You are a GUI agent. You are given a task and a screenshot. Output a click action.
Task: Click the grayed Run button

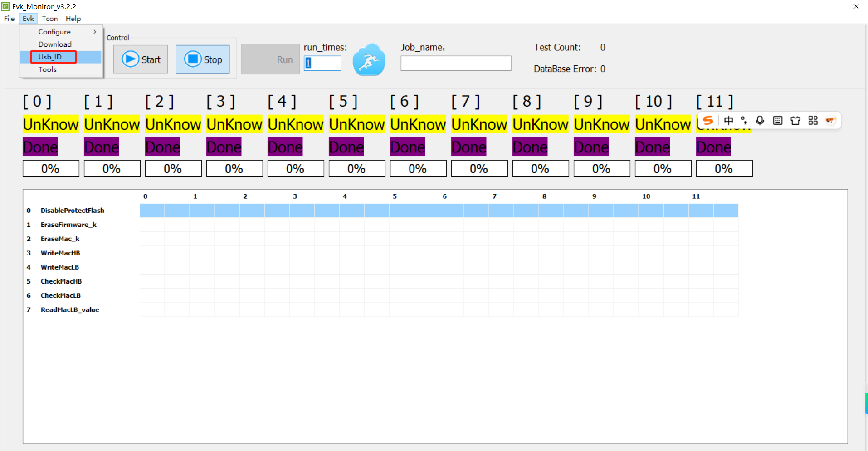270,59
